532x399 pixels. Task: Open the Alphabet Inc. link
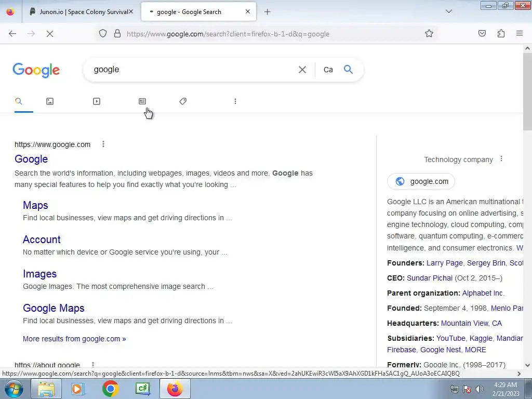click(x=483, y=293)
